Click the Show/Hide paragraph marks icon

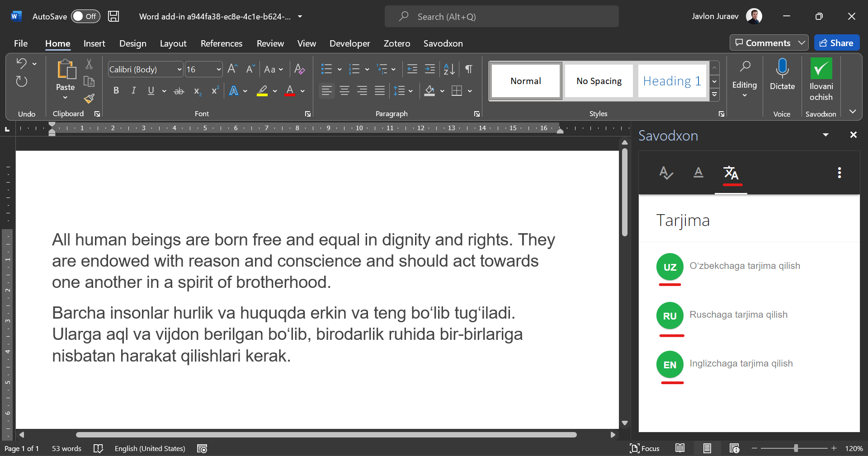tap(469, 69)
